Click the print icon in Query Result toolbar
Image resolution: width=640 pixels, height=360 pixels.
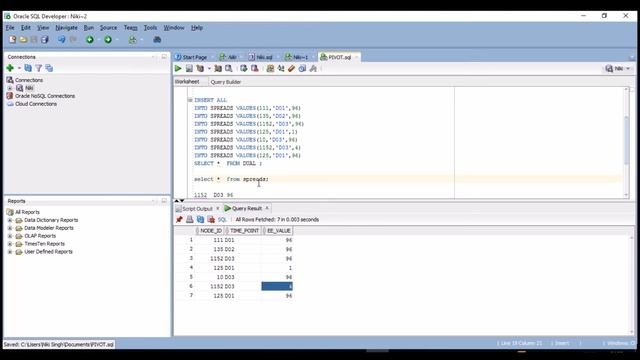pyautogui.click(x=189, y=220)
